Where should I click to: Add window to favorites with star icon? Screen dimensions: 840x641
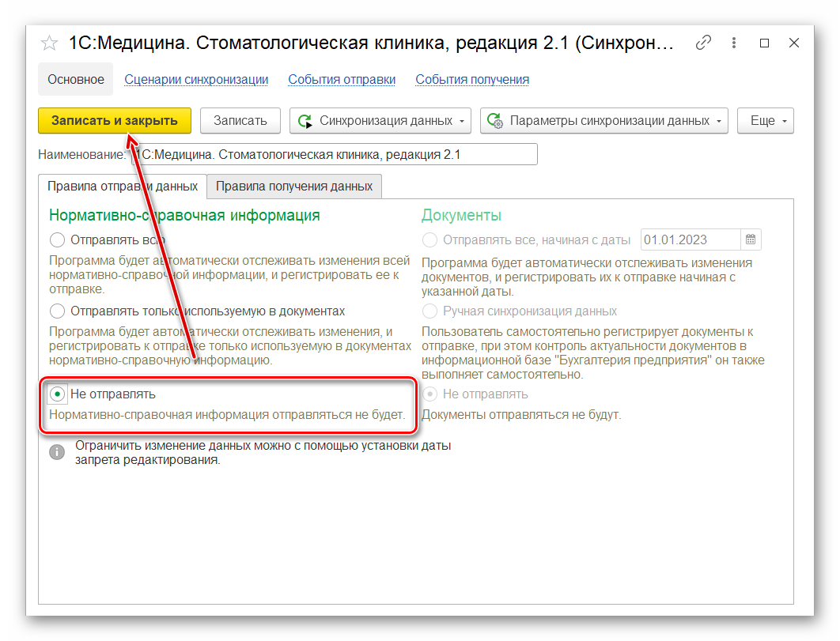49,43
